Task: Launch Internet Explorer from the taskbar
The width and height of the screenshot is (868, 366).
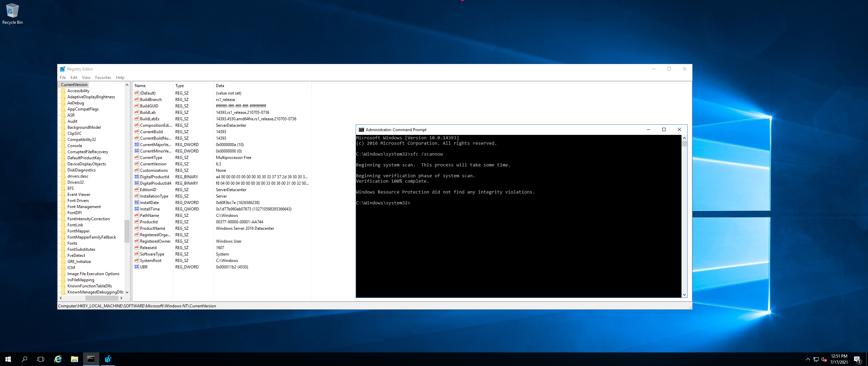Action: [58, 359]
